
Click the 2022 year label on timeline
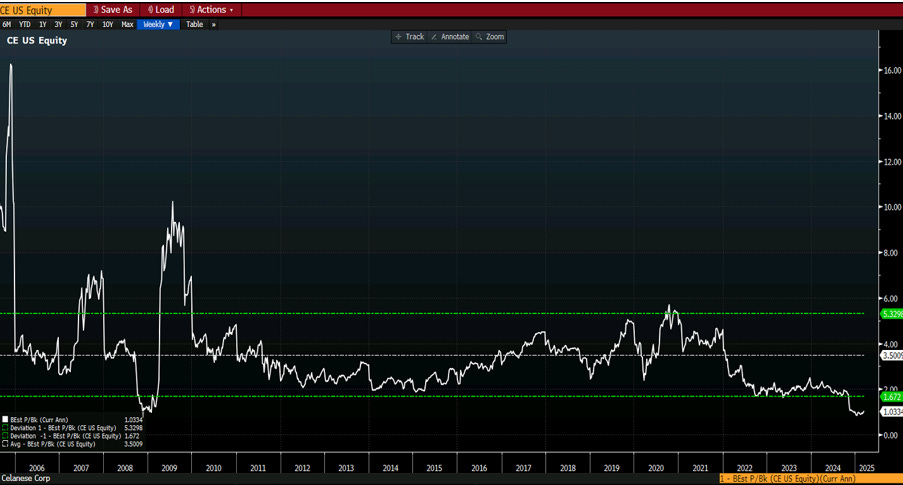click(745, 468)
